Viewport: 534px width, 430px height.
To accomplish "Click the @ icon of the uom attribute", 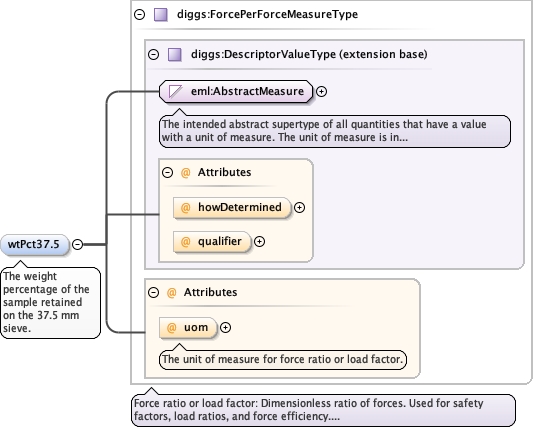I will pyautogui.click(x=172, y=328).
